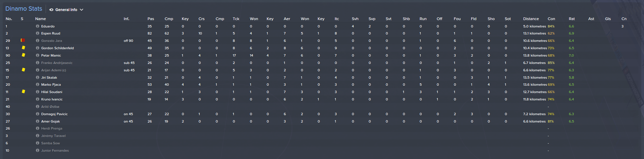Click info icon next to Eduardo
The height and width of the screenshot is (159, 644).
pyautogui.click(x=38, y=26)
